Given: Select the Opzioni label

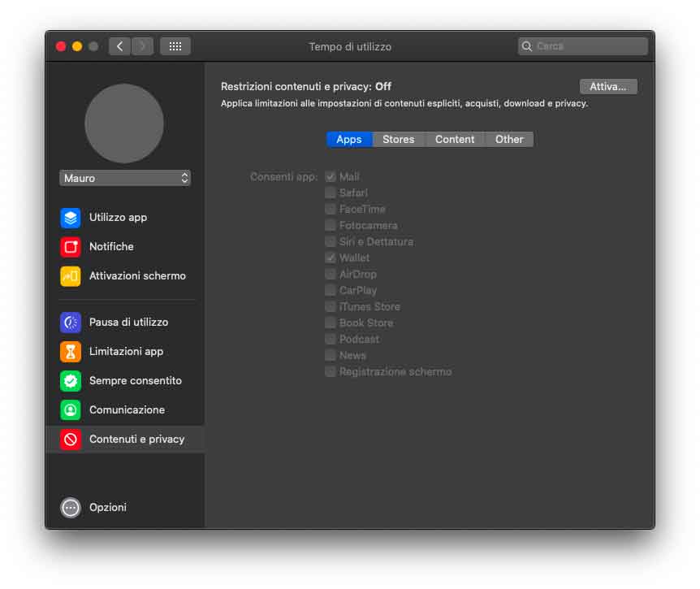Looking at the screenshot, I should [x=108, y=508].
